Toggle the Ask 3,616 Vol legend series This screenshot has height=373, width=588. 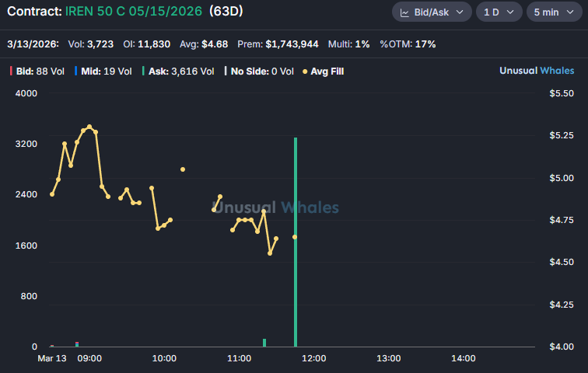click(x=178, y=71)
